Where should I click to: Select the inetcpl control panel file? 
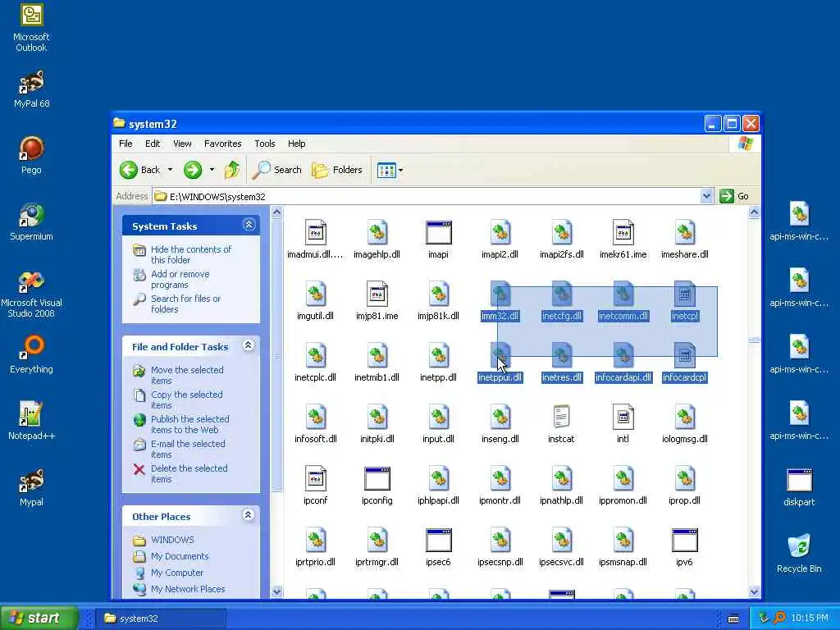(685, 301)
